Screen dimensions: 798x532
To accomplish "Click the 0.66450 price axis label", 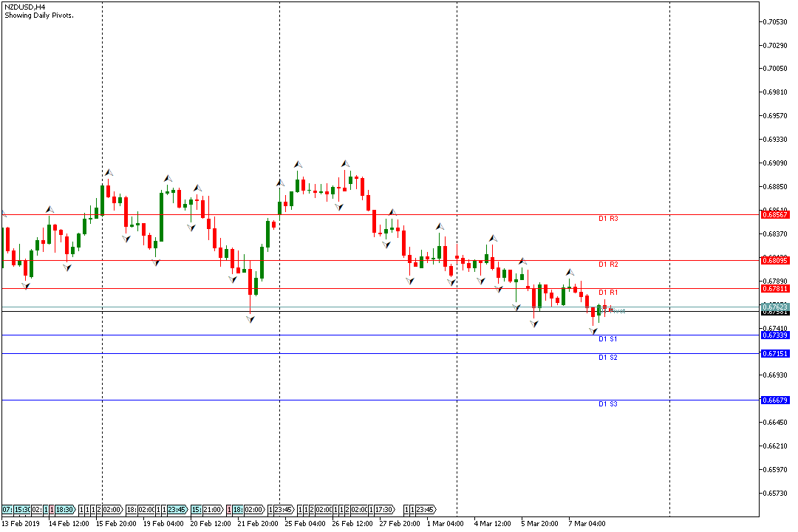I will tap(776, 422).
